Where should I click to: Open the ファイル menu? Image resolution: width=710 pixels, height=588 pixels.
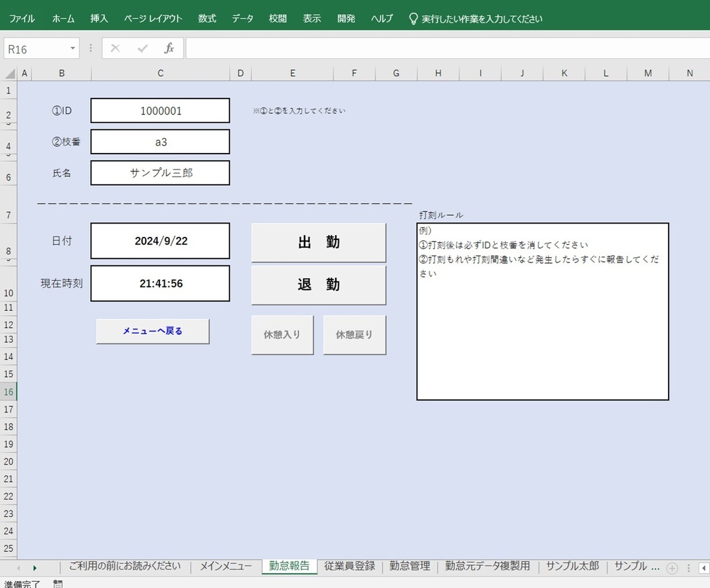tap(22, 19)
